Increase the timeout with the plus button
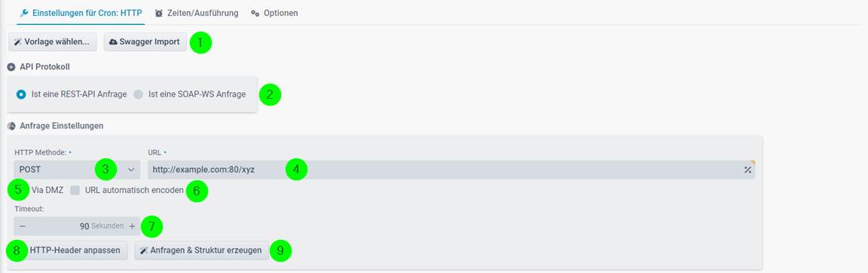Viewport: 868px width, 273px height. click(132, 226)
